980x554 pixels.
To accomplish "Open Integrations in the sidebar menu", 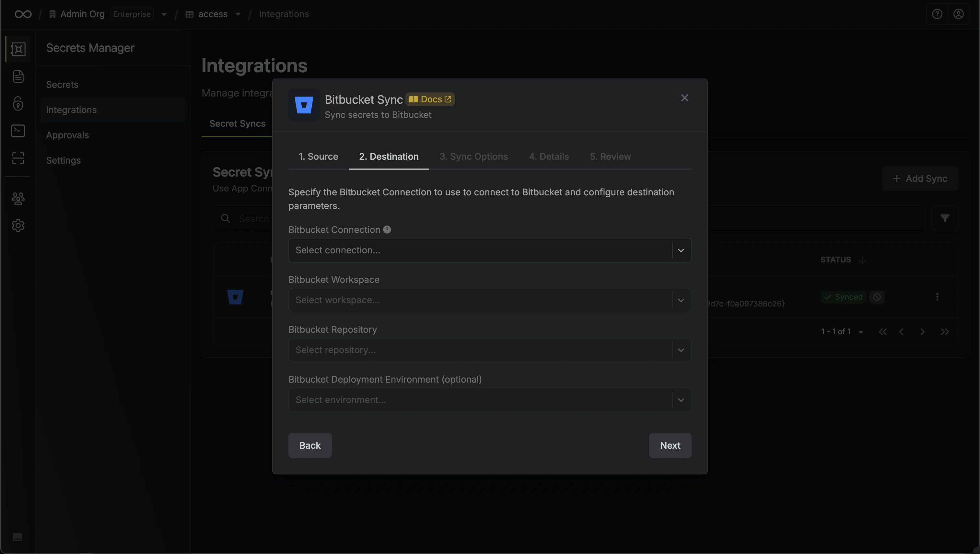I will (x=113, y=110).
